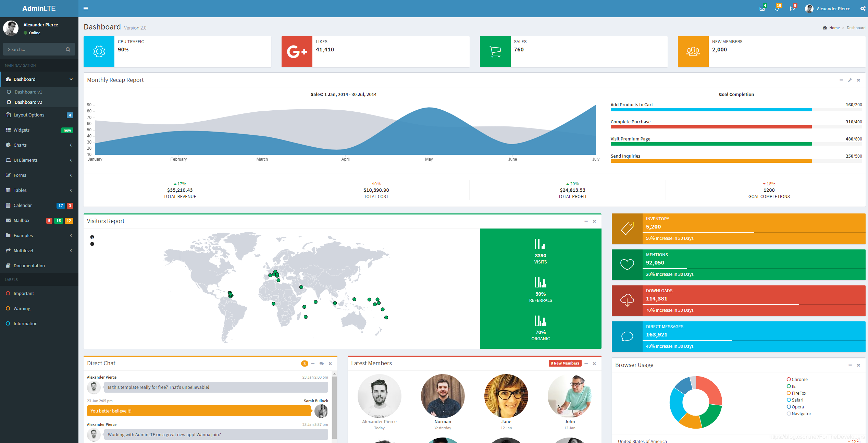Expand the Charts sidebar menu
The height and width of the screenshot is (443, 868).
point(20,145)
